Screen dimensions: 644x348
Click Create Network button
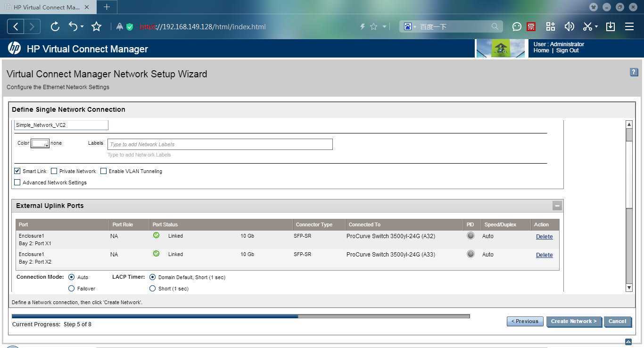pyautogui.click(x=574, y=322)
